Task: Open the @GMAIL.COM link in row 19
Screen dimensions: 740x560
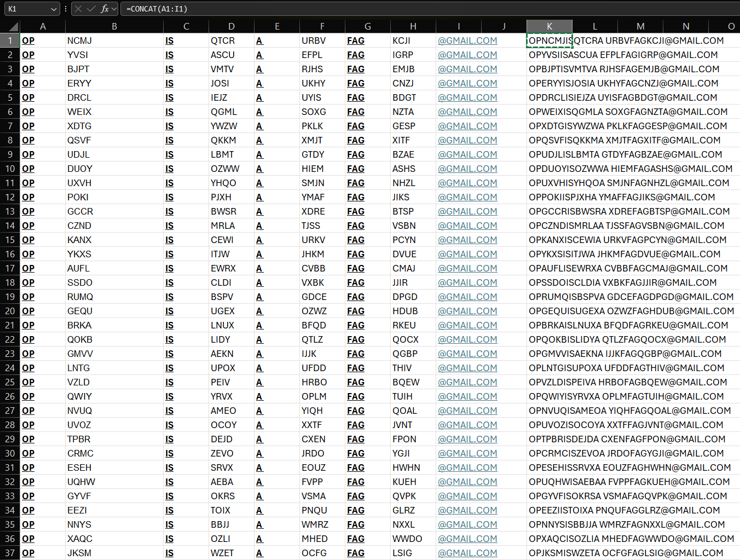Action: click(467, 297)
